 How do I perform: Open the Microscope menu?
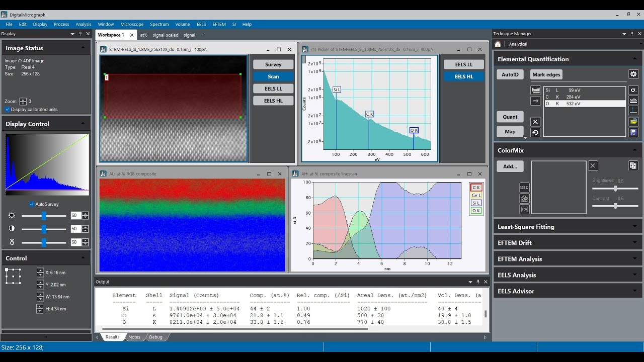click(x=132, y=24)
